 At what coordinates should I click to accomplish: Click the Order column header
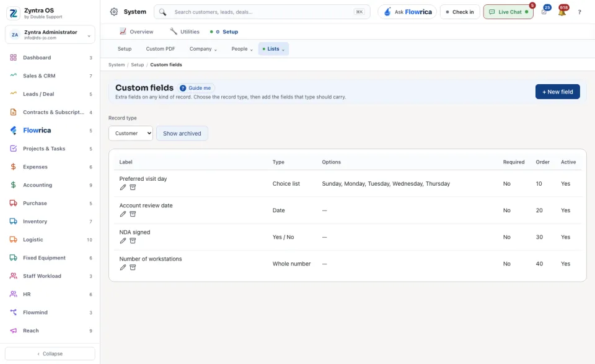[543, 162]
